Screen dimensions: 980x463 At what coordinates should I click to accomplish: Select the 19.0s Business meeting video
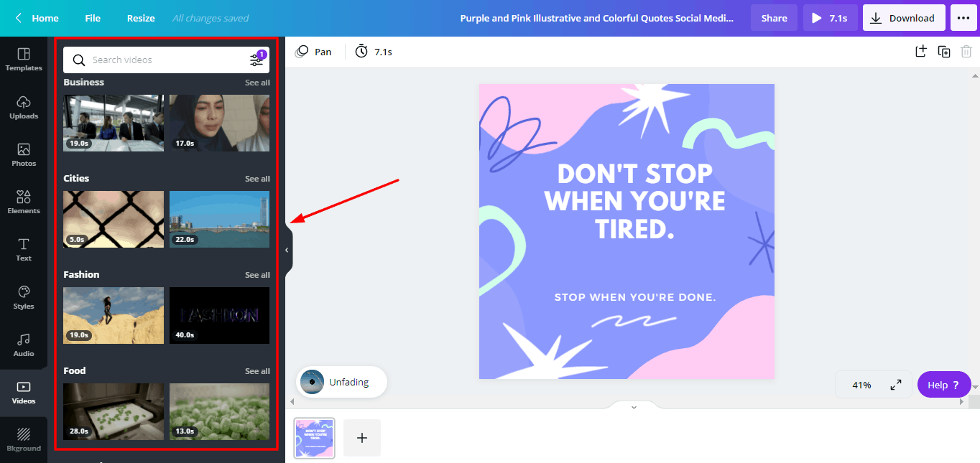pos(114,123)
